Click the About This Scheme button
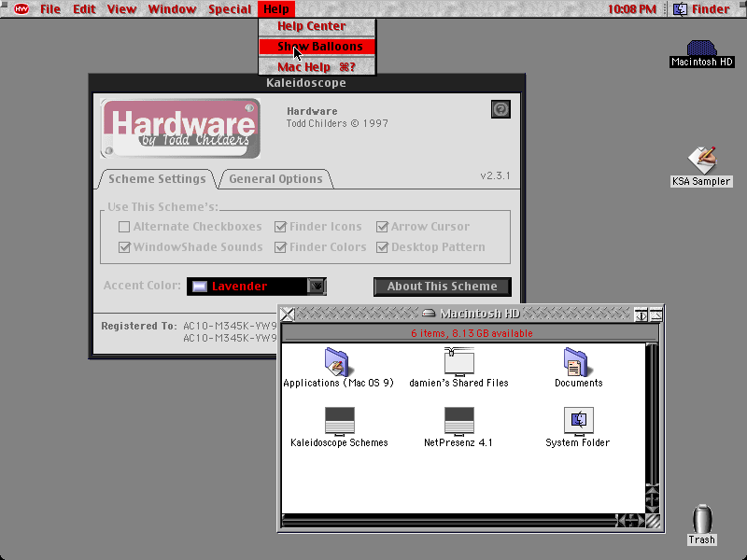Viewport: 747px width, 560px height. click(x=443, y=287)
